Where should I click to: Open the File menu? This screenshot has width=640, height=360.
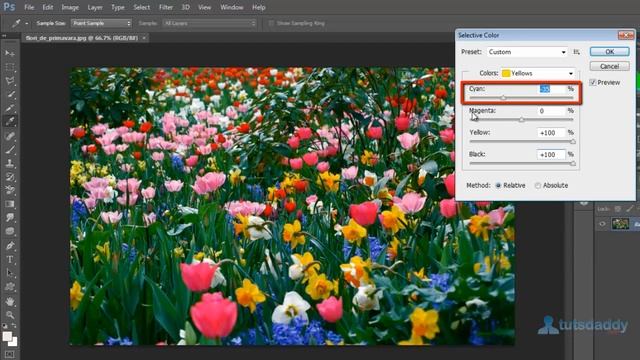coord(29,7)
